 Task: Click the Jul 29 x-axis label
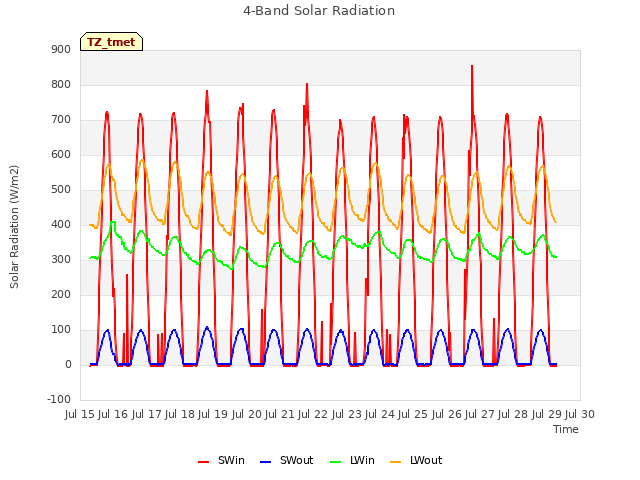(547, 414)
